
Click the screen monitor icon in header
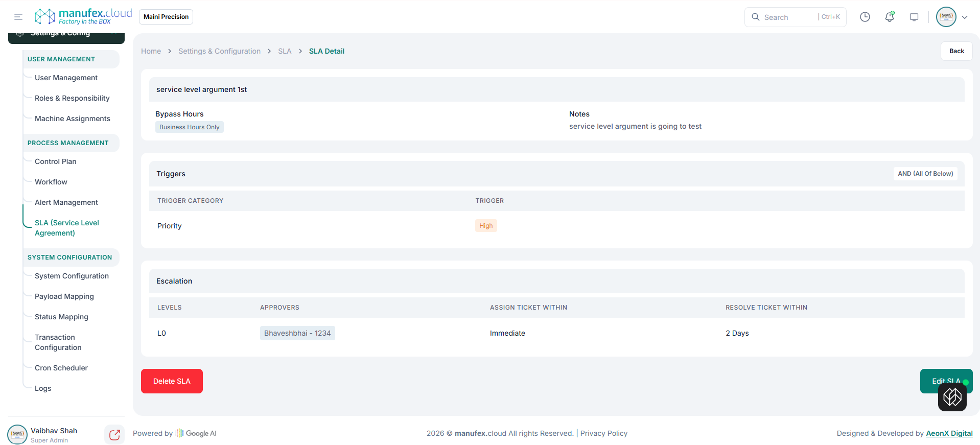[x=914, y=17]
